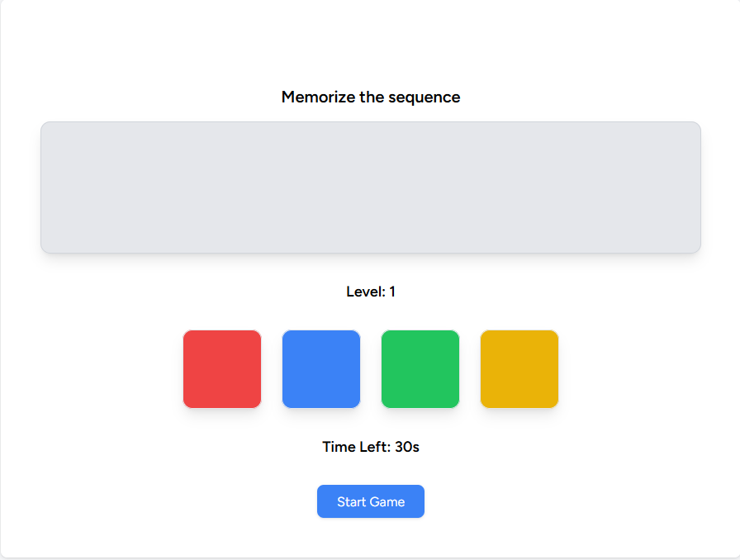Click the 'Level: 1' label
This screenshot has height=560, width=740.
point(370,291)
